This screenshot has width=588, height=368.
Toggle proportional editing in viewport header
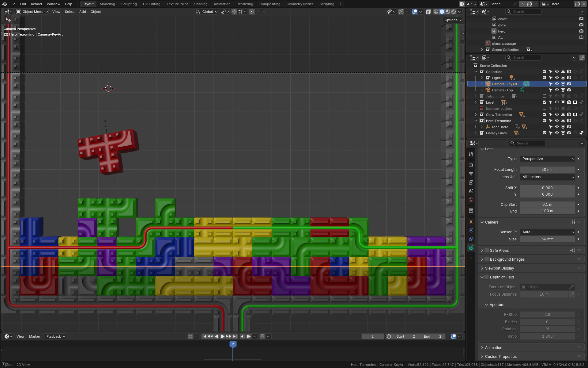coord(252,12)
